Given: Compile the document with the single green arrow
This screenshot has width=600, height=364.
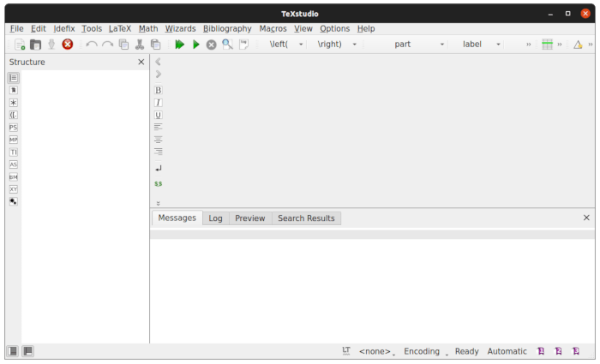Looking at the screenshot, I should pos(196,45).
